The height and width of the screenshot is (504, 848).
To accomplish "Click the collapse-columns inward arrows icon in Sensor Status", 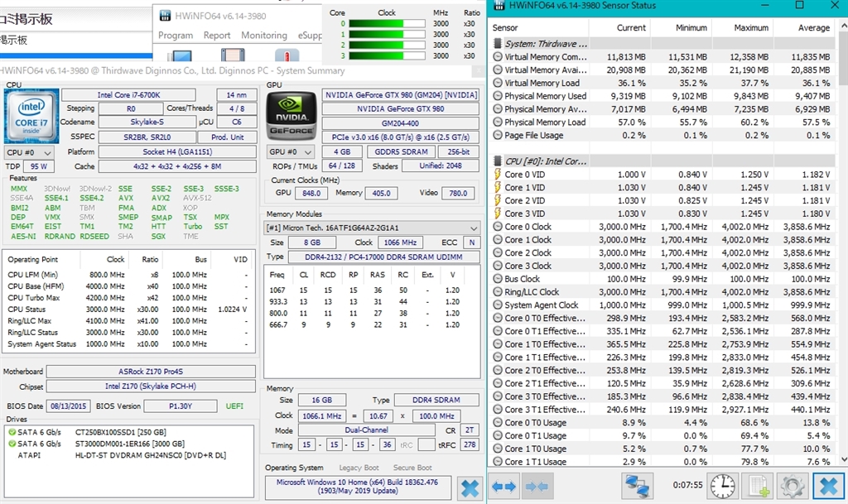I will [x=537, y=486].
